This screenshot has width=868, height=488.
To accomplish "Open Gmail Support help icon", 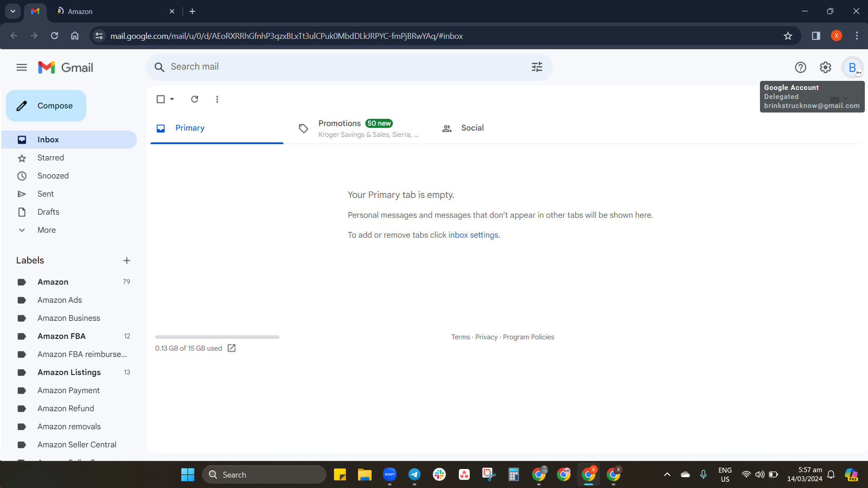I will 801,67.
